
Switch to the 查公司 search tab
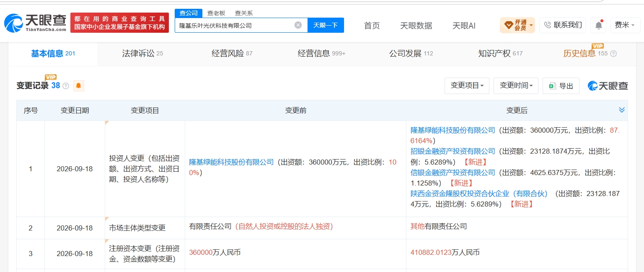coord(189,13)
